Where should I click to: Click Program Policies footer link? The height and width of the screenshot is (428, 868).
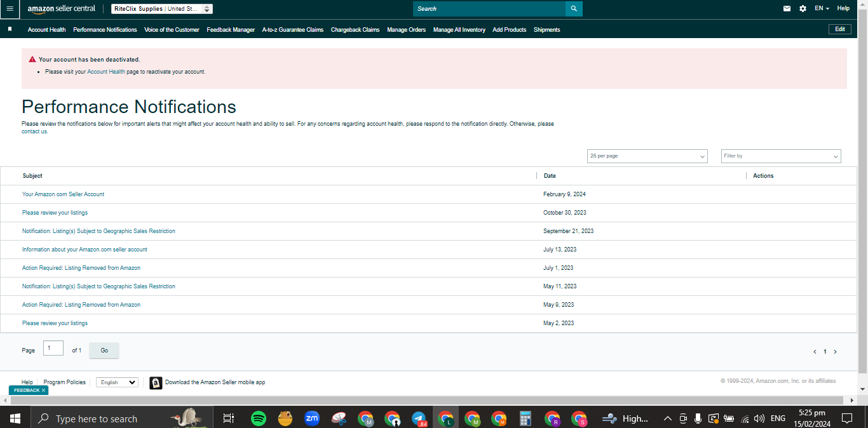tap(64, 382)
